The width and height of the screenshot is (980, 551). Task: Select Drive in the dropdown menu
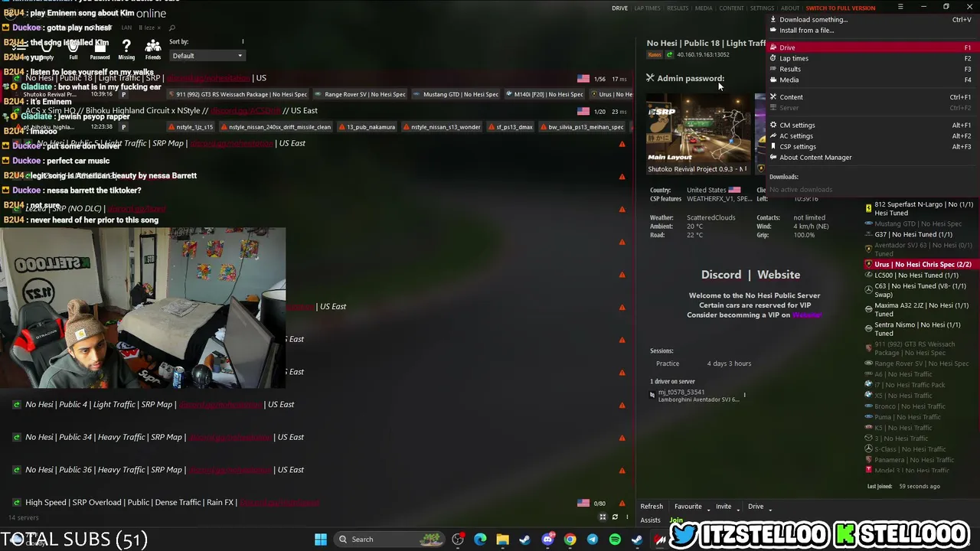pos(872,47)
